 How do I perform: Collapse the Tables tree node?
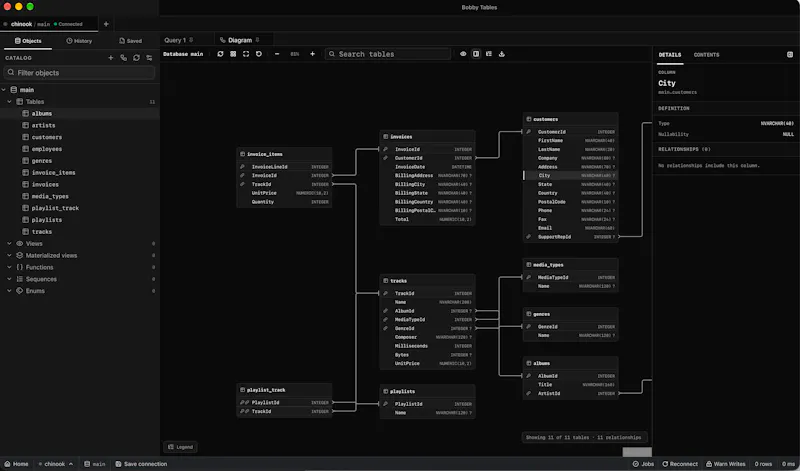click(x=9, y=102)
